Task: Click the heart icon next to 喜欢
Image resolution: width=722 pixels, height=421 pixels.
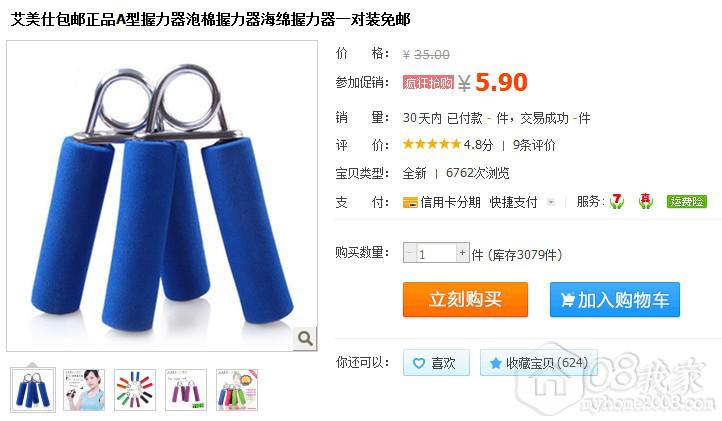Action: tap(419, 363)
